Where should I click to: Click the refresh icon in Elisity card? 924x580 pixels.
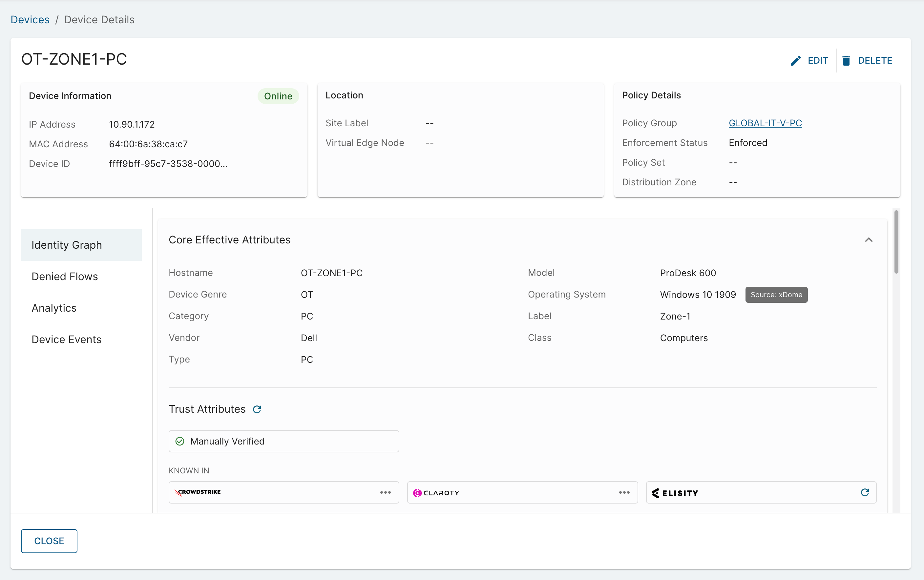(865, 492)
